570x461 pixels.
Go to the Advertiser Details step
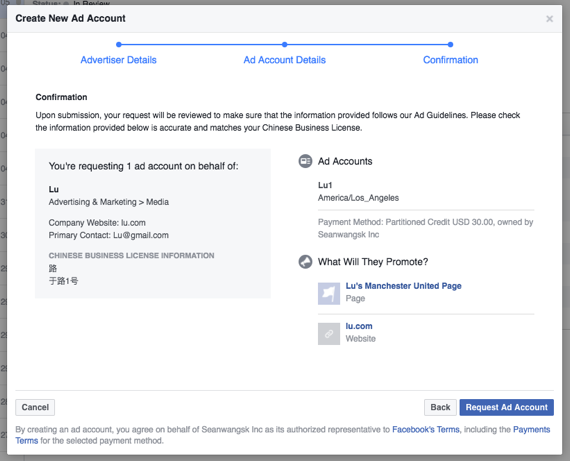pyautogui.click(x=119, y=60)
